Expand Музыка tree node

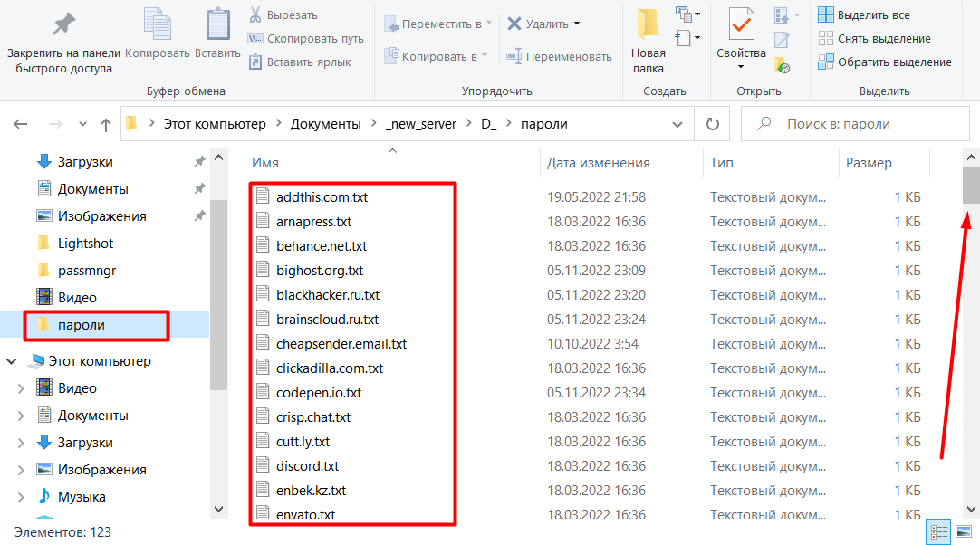coord(21,497)
